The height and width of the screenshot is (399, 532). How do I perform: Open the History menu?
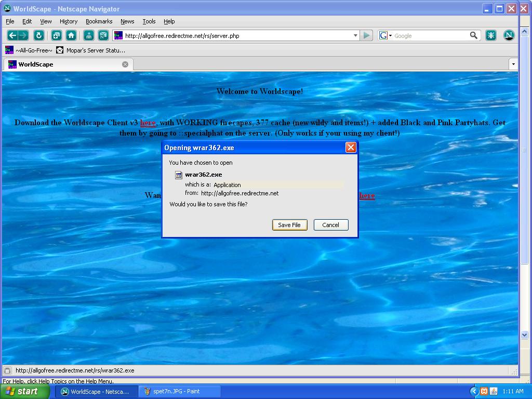[69, 21]
